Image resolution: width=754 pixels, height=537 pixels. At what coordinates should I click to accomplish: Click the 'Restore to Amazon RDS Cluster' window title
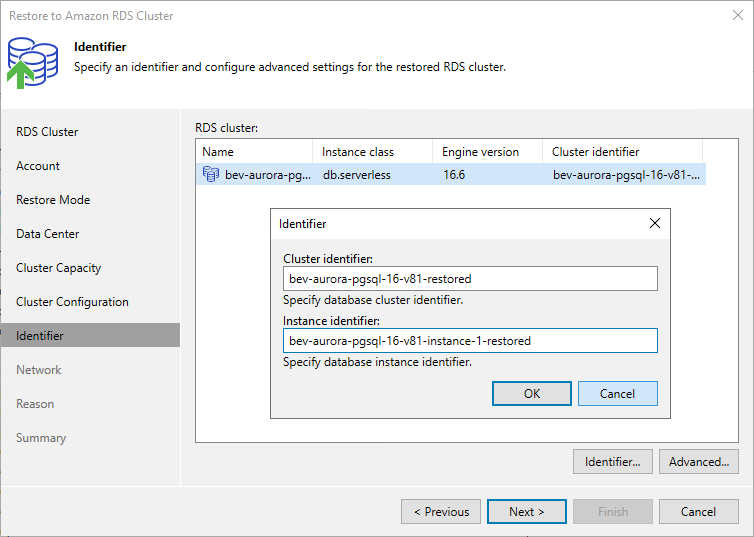click(x=91, y=16)
